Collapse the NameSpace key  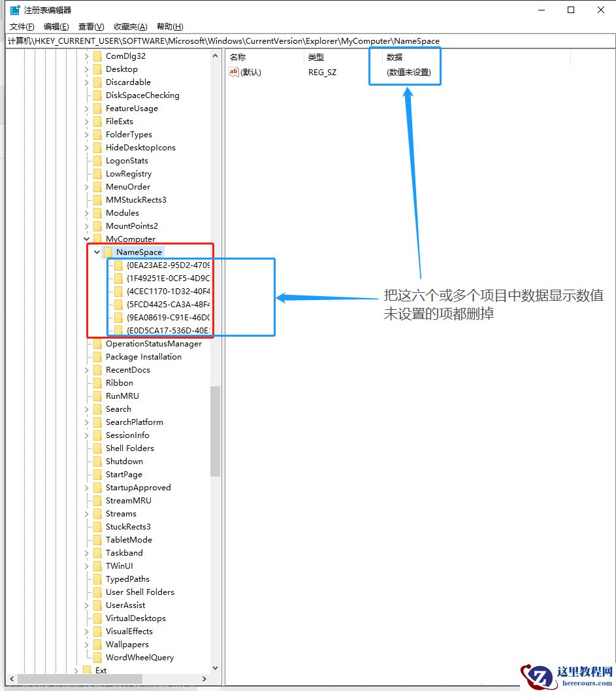coord(97,252)
